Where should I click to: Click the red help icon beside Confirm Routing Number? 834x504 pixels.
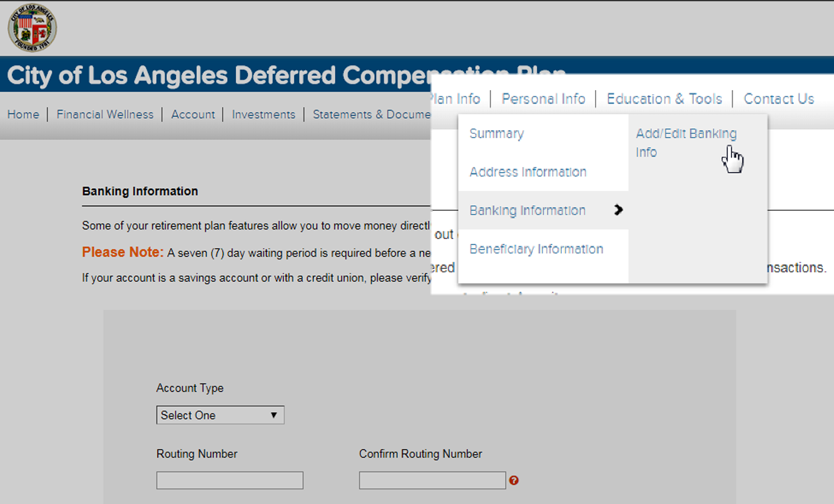click(514, 480)
